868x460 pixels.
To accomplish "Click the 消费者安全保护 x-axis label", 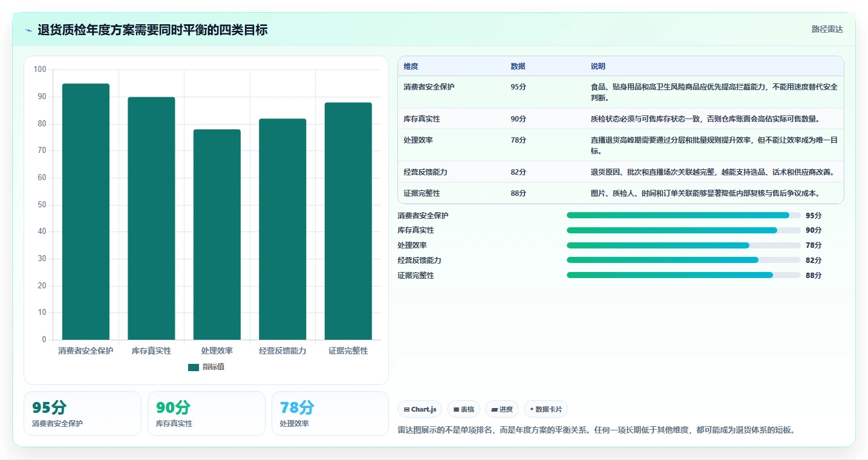I will (86, 351).
